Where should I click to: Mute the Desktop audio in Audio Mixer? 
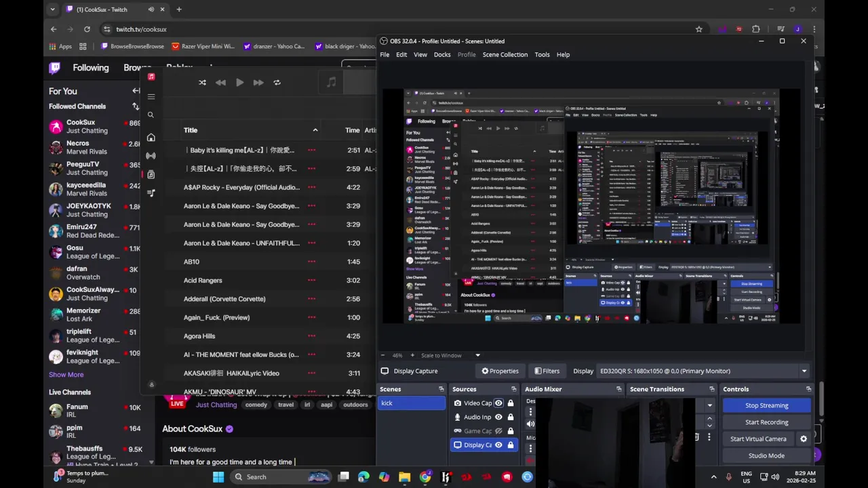(x=530, y=424)
